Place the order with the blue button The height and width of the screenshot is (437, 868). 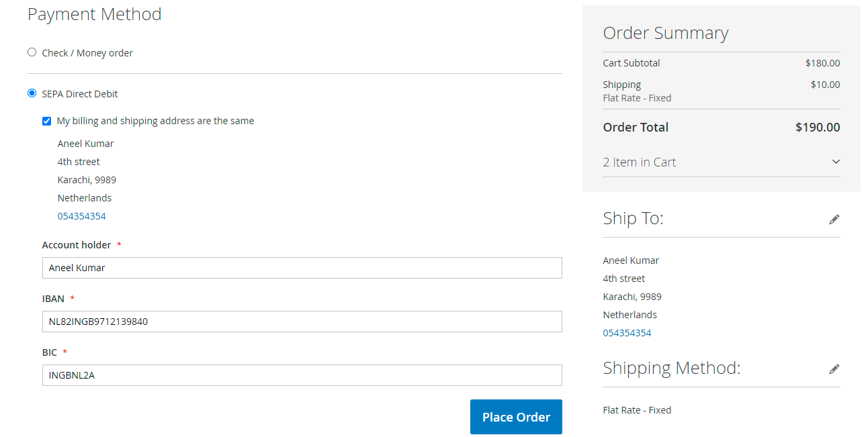tap(516, 417)
